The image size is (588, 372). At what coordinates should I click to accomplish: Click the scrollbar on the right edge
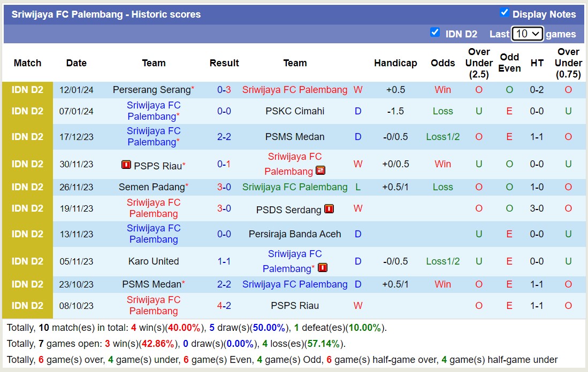pyautogui.click(x=585, y=186)
